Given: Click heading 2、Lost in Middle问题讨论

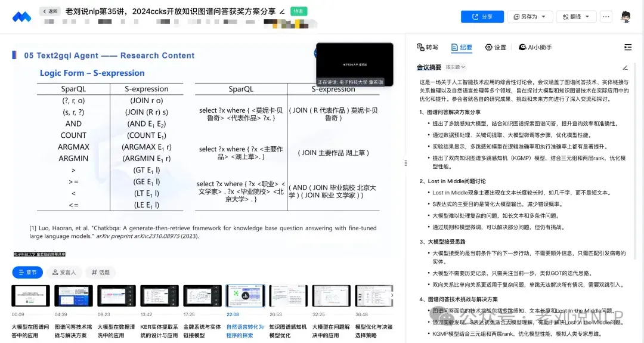Looking at the screenshot, I should (453, 181).
